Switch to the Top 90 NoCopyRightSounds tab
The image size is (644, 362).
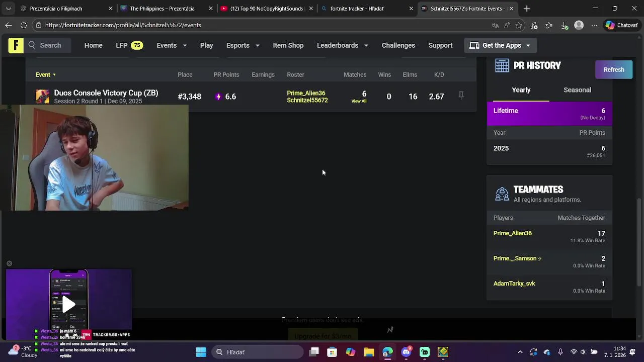267,9
